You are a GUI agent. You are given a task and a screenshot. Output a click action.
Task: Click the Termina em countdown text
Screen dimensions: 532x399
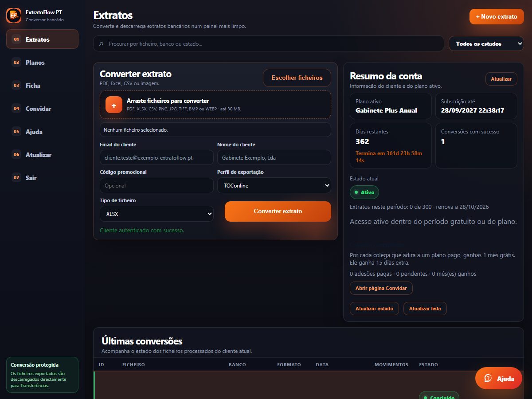click(x=389, y=156)
